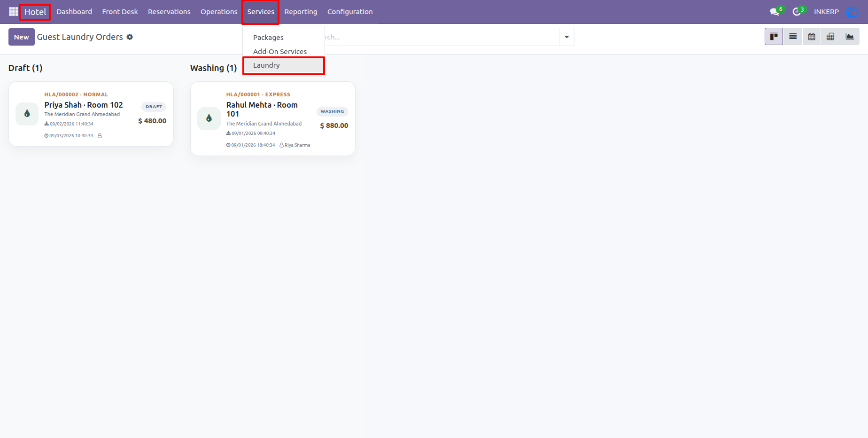Click the user avatar icon beside INKERP

coord(852,12)
